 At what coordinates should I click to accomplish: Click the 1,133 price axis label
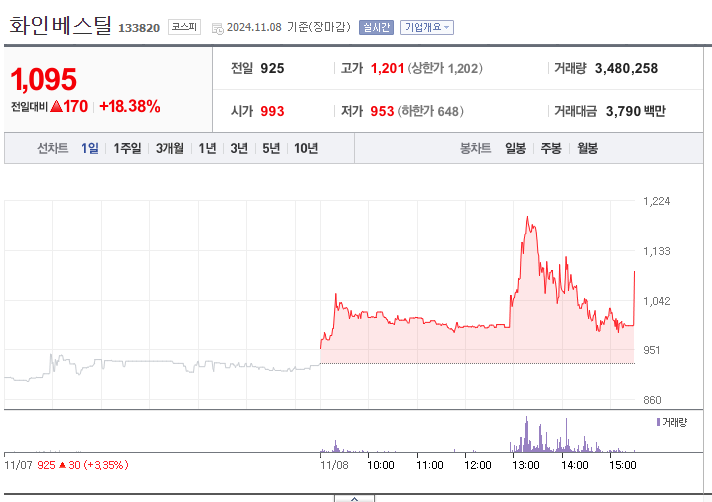[x=657, y=251]
